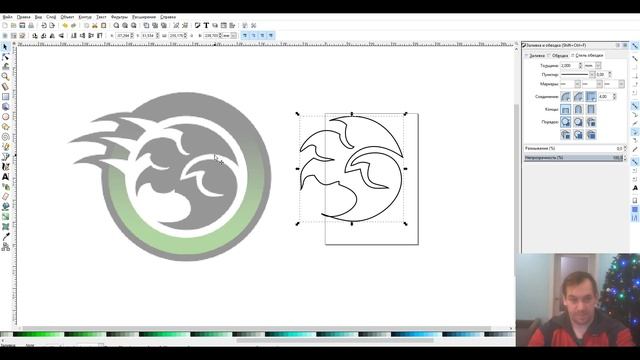The width and height of the screenshot is (640, 360).
Task: Choose the square cap style
Action: [591, 109]
